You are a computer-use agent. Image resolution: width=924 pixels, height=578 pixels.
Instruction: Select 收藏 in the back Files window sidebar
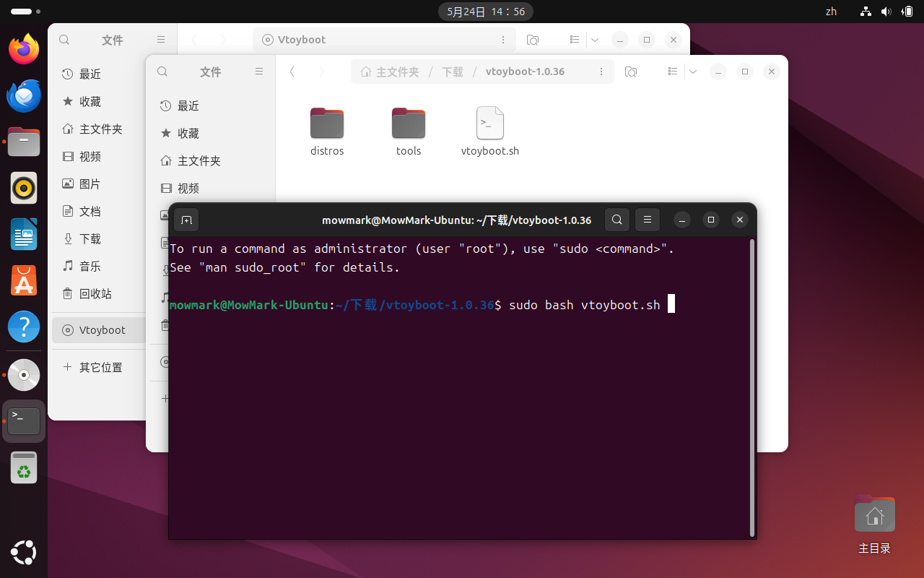click(99, 102)
